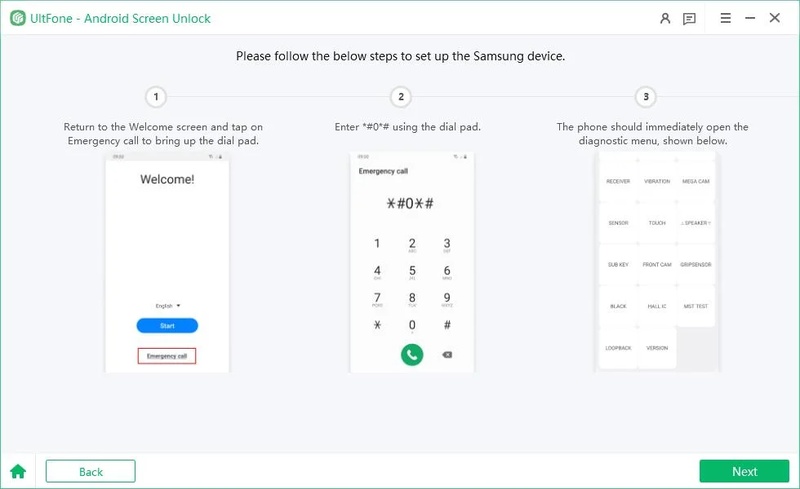Viewport: 800px width, 489px height.
Task: Select step 2 circle marker
Action: pyautogui.click(x=401, y=96)
